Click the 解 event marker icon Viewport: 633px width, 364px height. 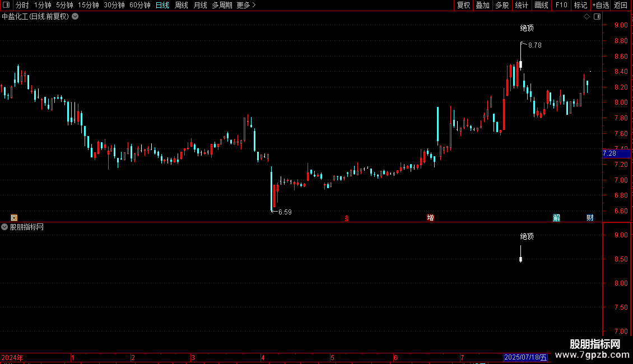557,218
